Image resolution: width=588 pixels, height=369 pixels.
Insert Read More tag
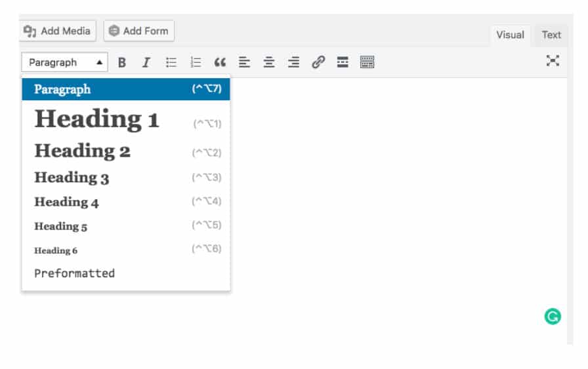point(343,62)
